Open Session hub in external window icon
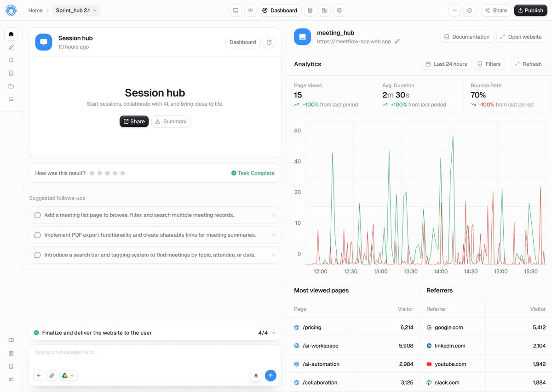552x392 pixels. point(269,42)
